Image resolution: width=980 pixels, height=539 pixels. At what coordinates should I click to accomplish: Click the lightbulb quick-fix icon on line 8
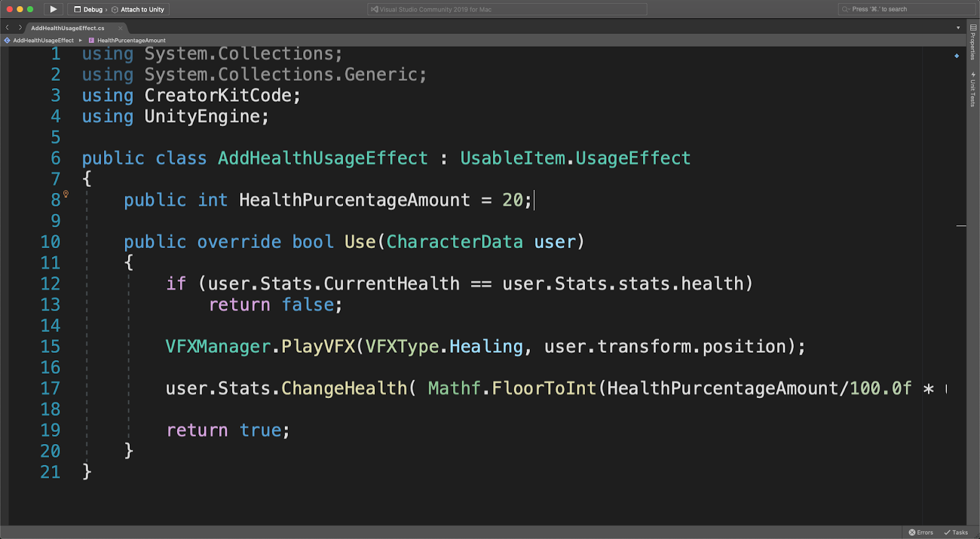point(66,194)
